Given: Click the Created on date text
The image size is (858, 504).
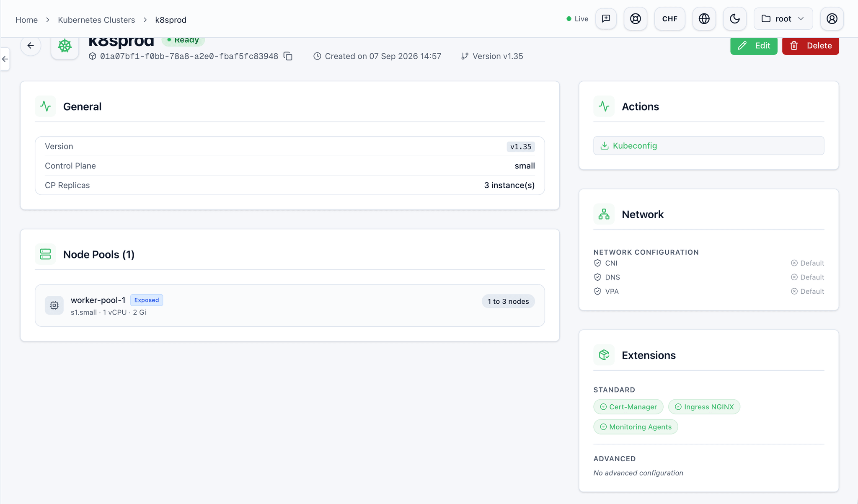Looking at the screenshot, I should coord(383,56).
